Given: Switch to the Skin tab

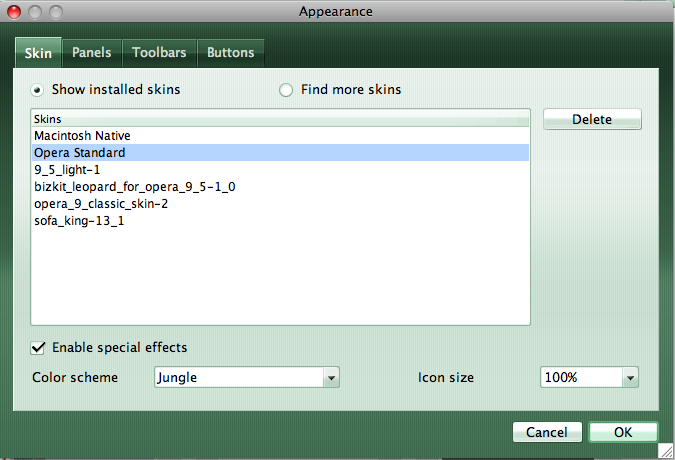Looking at the screenshot, I should [38, 52].
